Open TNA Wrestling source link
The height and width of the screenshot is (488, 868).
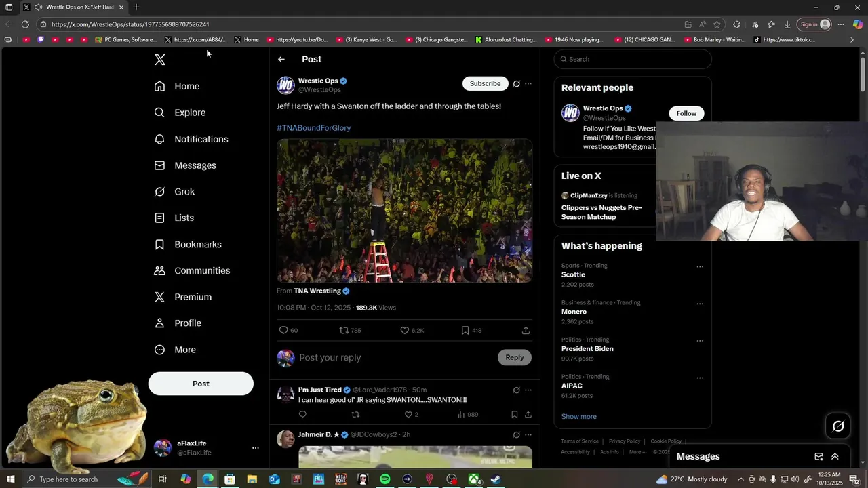point(317,291)
